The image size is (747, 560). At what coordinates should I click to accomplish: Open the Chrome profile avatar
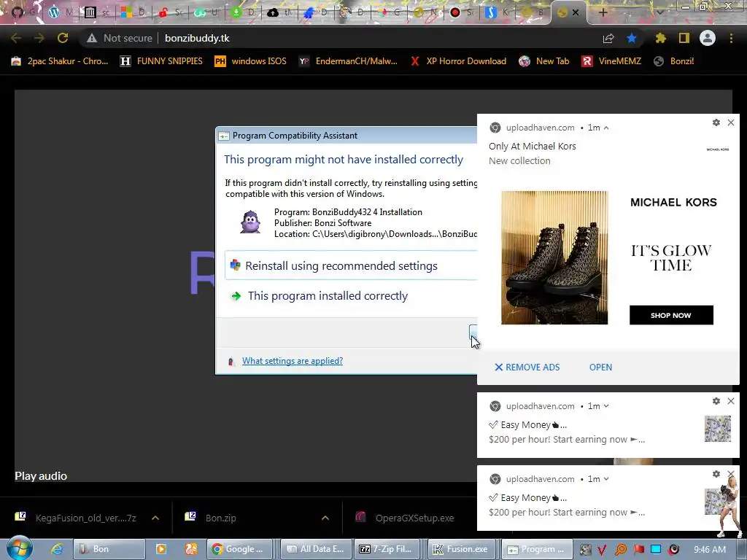coord(708,38)
